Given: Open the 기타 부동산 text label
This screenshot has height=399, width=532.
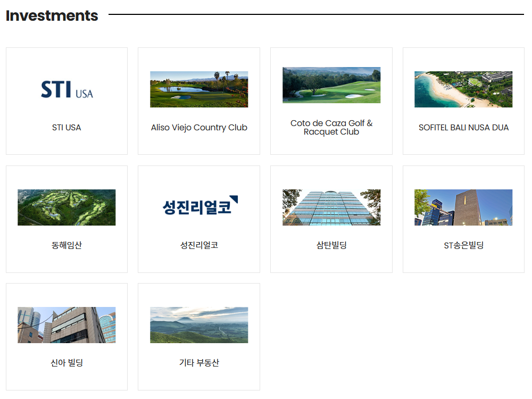Looking at the screenshot, I should [x=199, y=363].
